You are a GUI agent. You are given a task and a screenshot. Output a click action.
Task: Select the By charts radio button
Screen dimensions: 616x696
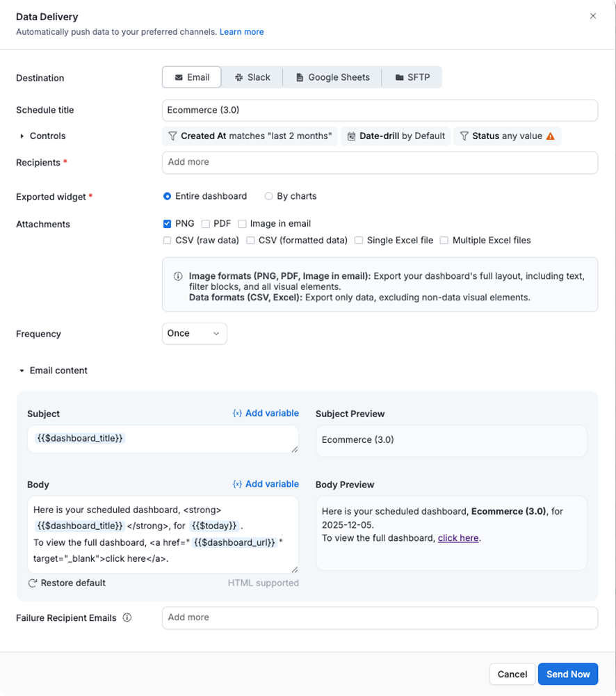point(269,196)
